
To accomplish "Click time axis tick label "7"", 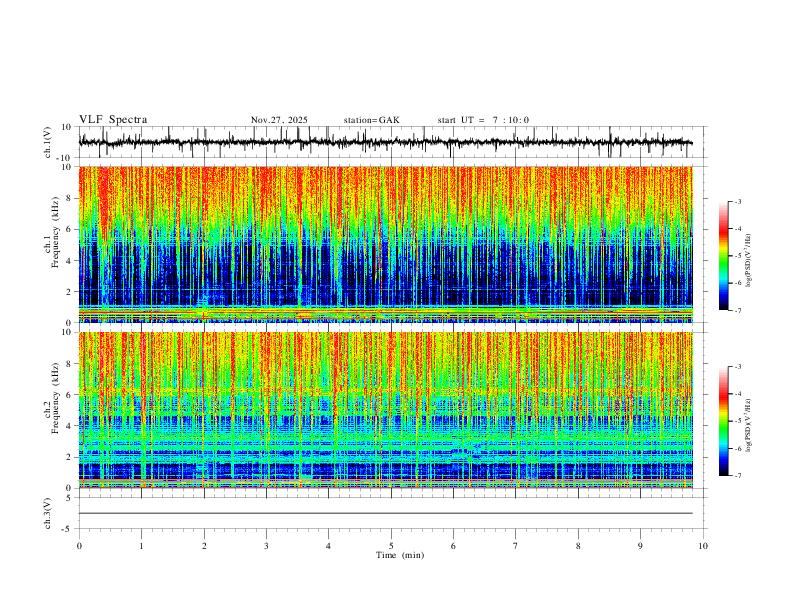I will click(516, 546).
